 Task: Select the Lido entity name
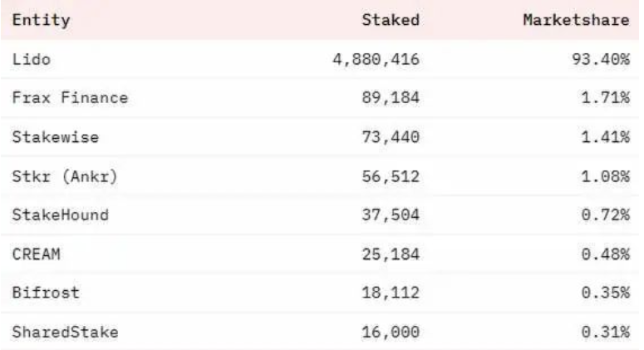tap(32, 59)
